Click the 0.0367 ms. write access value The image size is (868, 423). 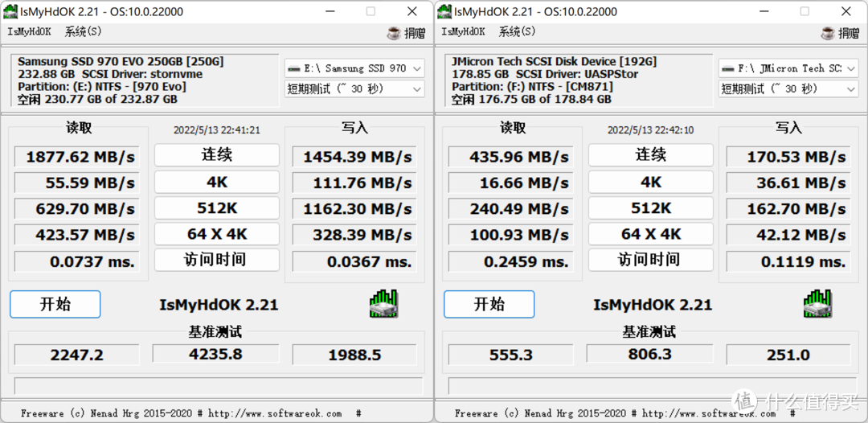354,261
